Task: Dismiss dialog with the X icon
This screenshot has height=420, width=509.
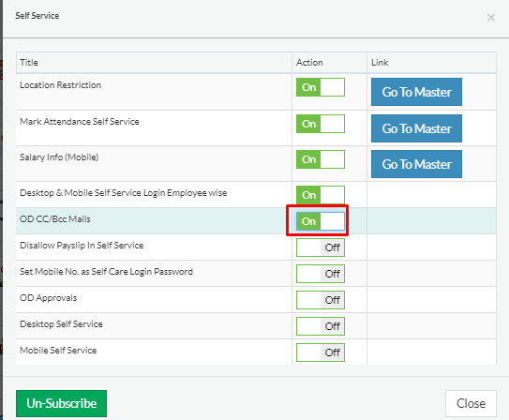Action: (491, 18)
